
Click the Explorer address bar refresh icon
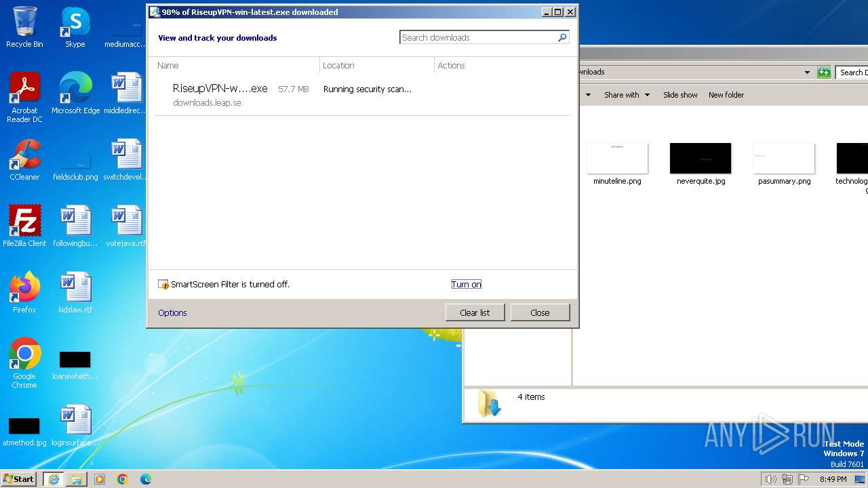point(824,73)
